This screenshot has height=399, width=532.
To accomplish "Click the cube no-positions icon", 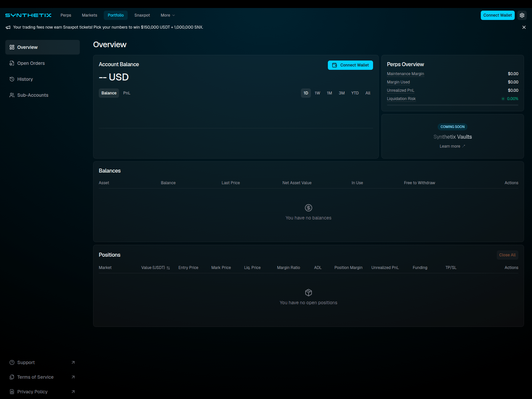I will click(x=309, y=293).
